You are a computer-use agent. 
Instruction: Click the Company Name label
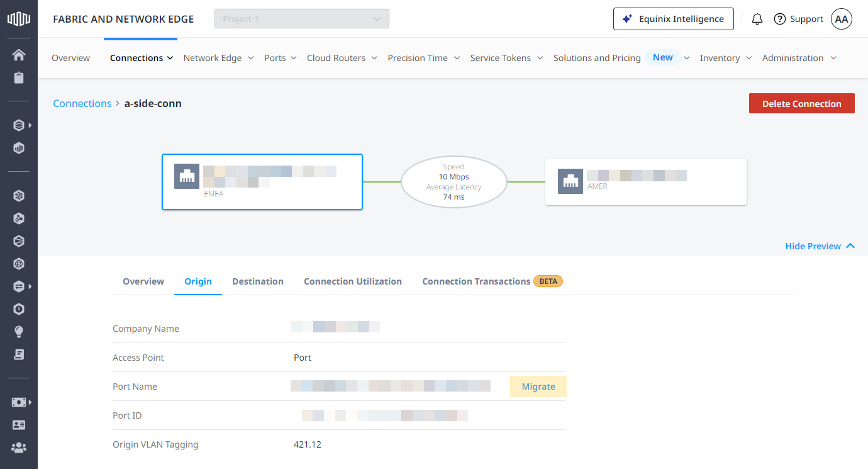pos(146,329)
